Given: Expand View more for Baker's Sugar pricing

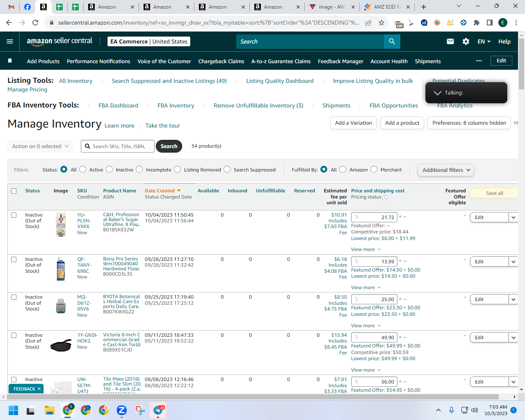Looking at the screenshot, I should [x=366, y=249].
